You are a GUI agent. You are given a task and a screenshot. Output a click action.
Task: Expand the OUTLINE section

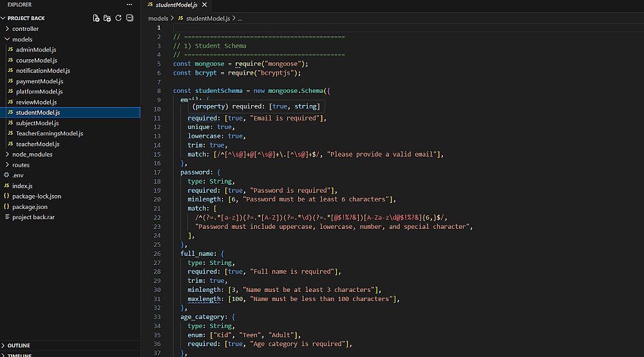(19, 345)
